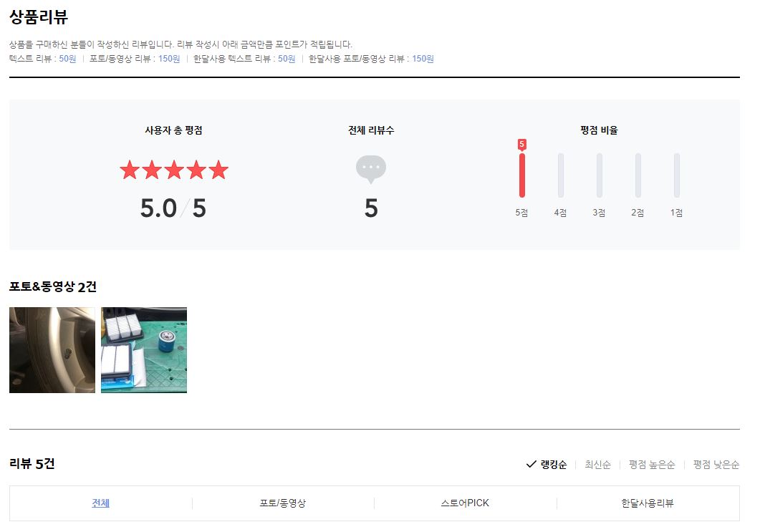
Task: Open the air filter review photo
Action: [x=144, y=350]
